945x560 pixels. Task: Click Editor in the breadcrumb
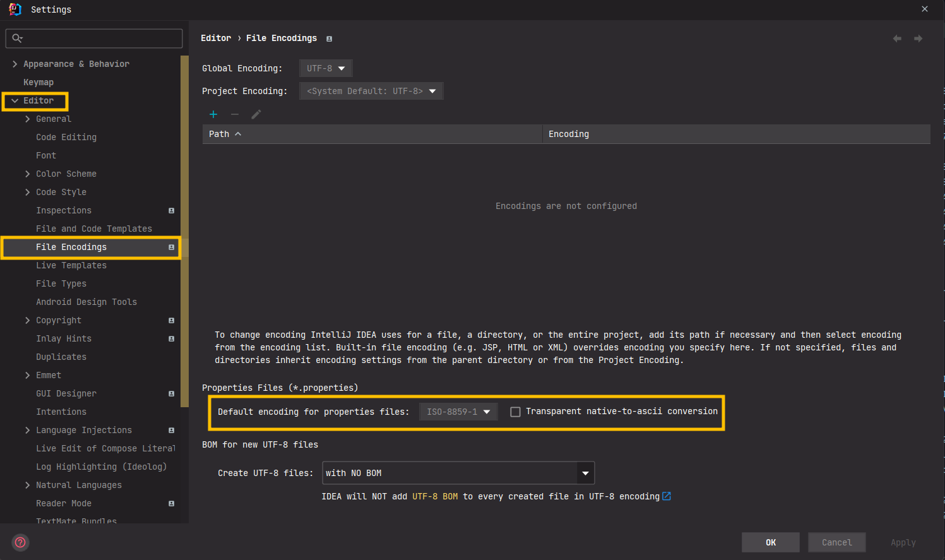(216, 38)
